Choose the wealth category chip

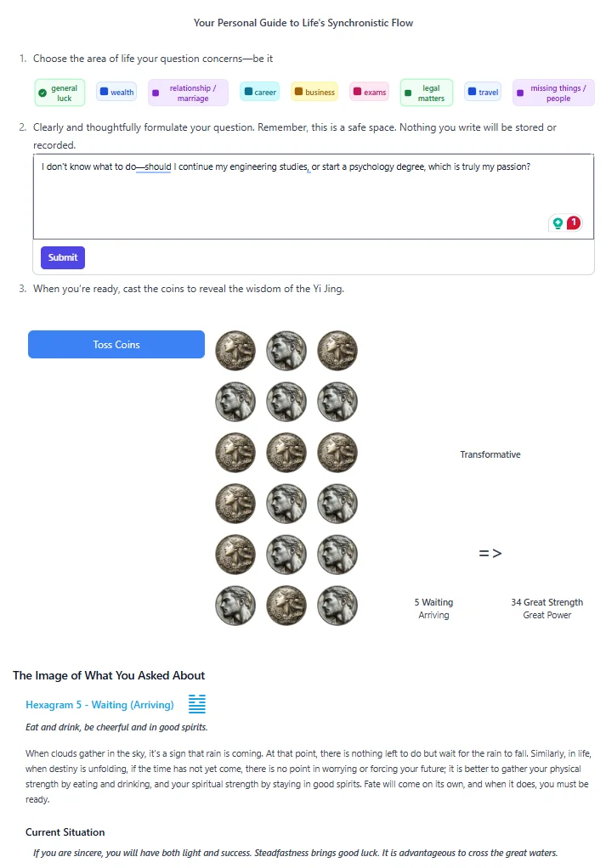116,93
